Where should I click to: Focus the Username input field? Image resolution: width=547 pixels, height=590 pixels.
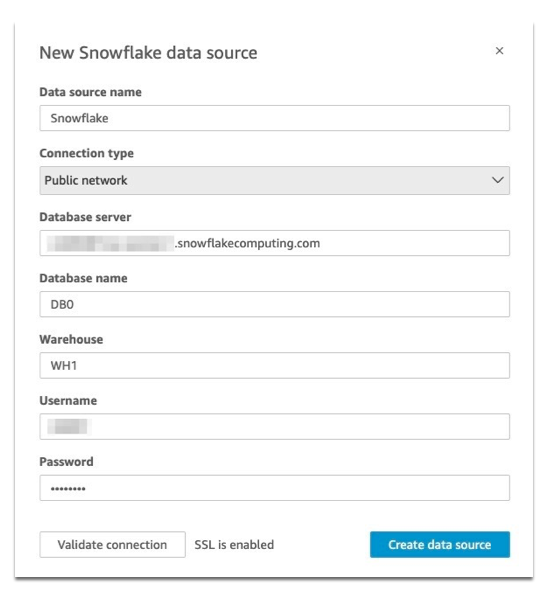point(275,426)
